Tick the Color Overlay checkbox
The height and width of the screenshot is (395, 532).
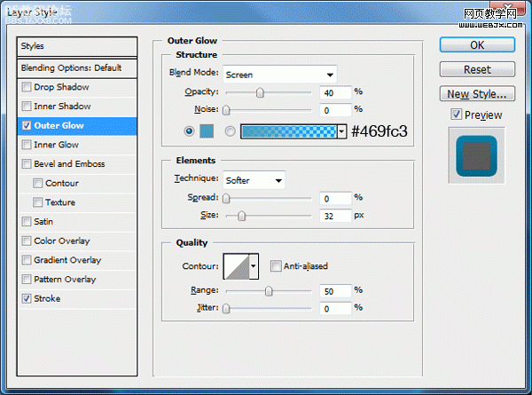tap(27, 241)
